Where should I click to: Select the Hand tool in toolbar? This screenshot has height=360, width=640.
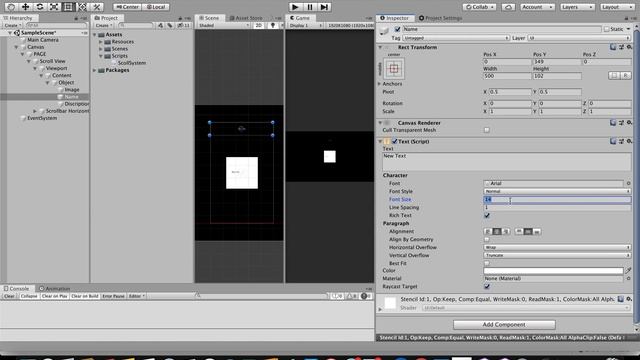pos(11,7)
